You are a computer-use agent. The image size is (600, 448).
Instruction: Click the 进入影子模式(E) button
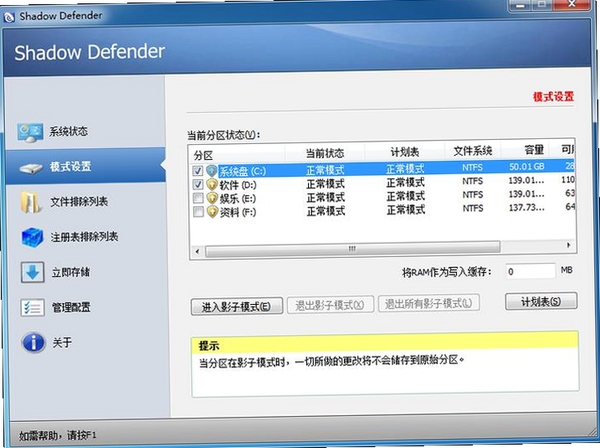[236, 306]
